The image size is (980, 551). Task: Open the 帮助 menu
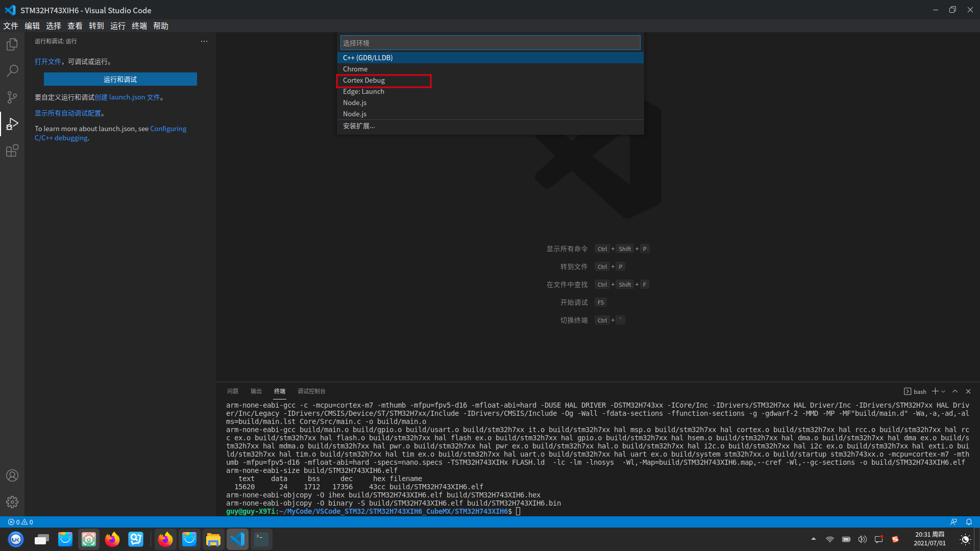coord(161,26)
